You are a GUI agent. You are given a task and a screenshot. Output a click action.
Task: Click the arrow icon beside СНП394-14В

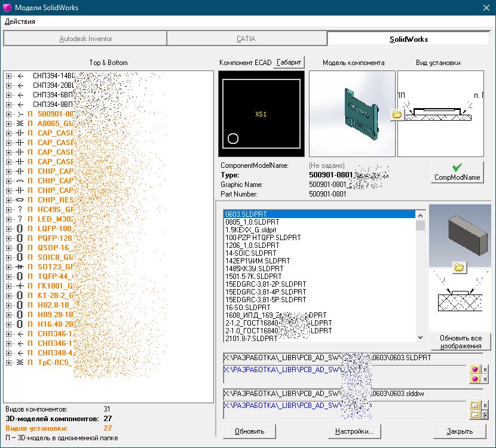[20, 76]
